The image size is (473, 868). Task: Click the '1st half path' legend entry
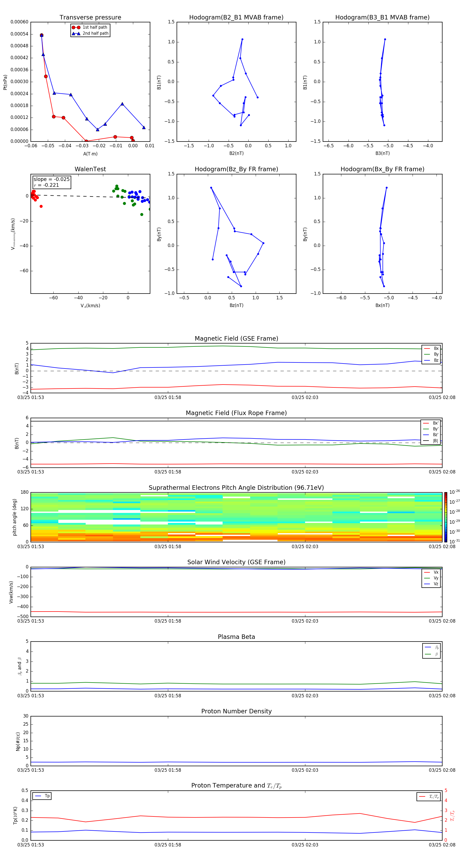pyautogui.click(x=90, y=27)
